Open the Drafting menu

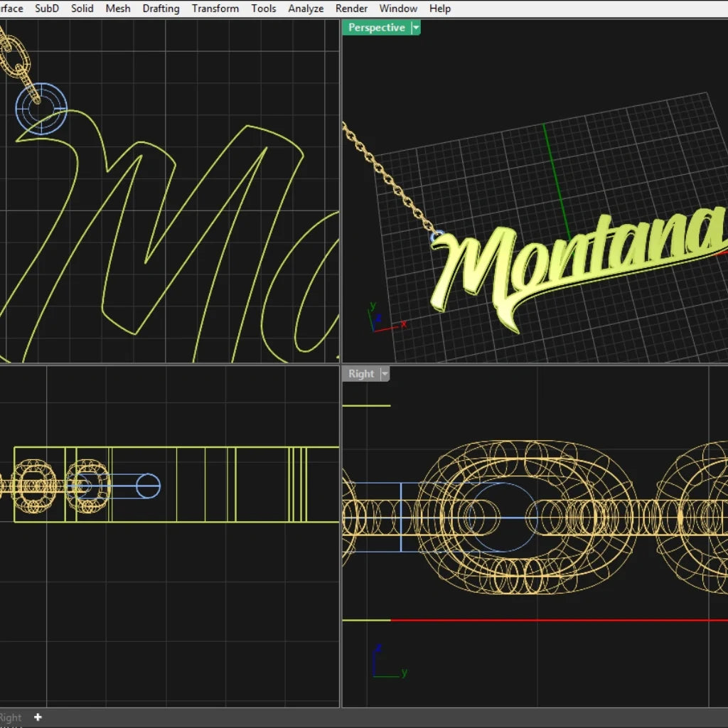tap(161, 9)
